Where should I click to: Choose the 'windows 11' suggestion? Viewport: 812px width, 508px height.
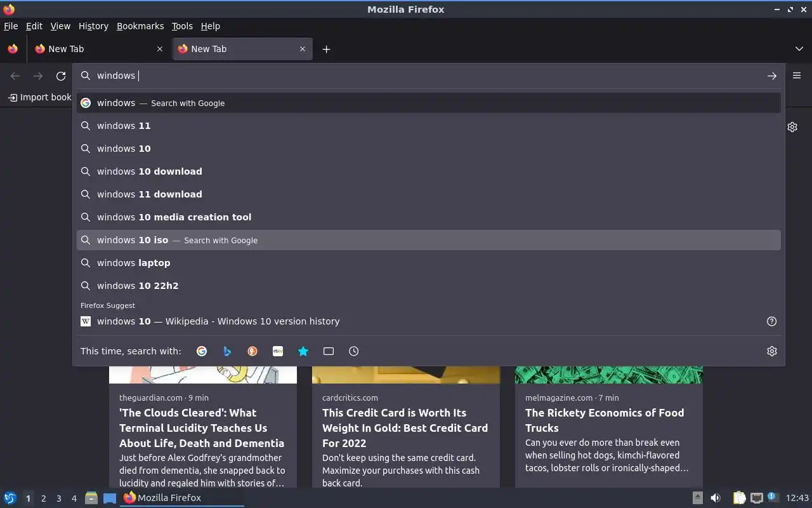[x=429, y=126]
